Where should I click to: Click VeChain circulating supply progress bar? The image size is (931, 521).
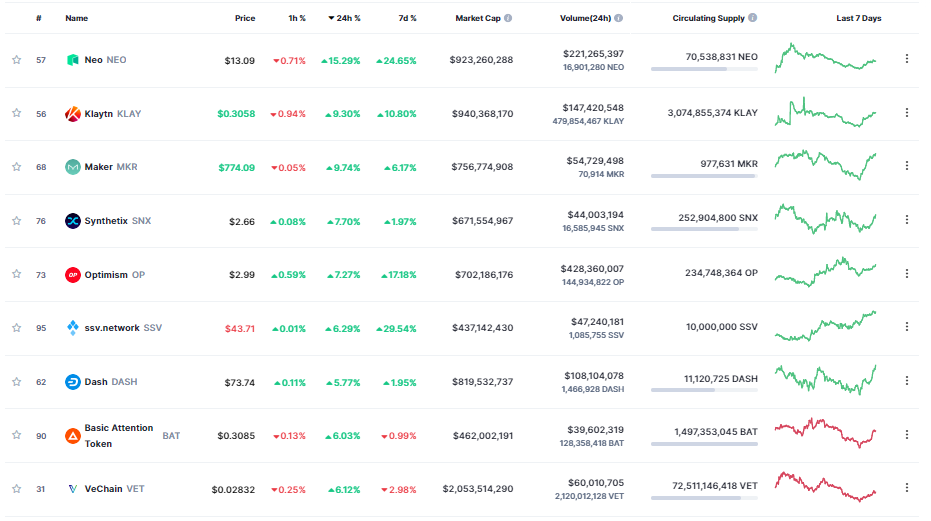click(x=704, y=498)
